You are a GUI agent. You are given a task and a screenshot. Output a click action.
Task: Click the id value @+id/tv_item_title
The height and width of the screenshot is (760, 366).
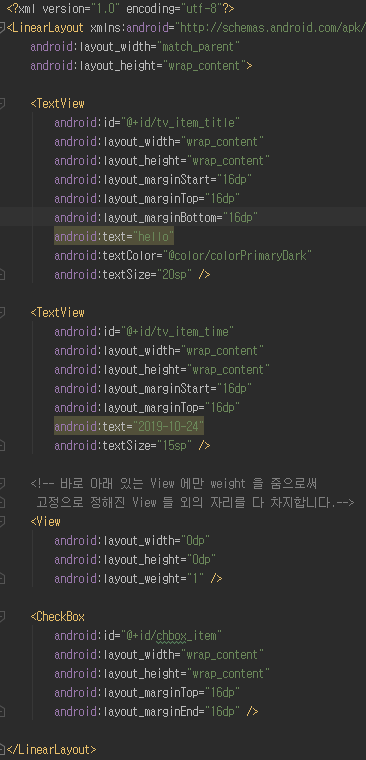coord(180,123)
